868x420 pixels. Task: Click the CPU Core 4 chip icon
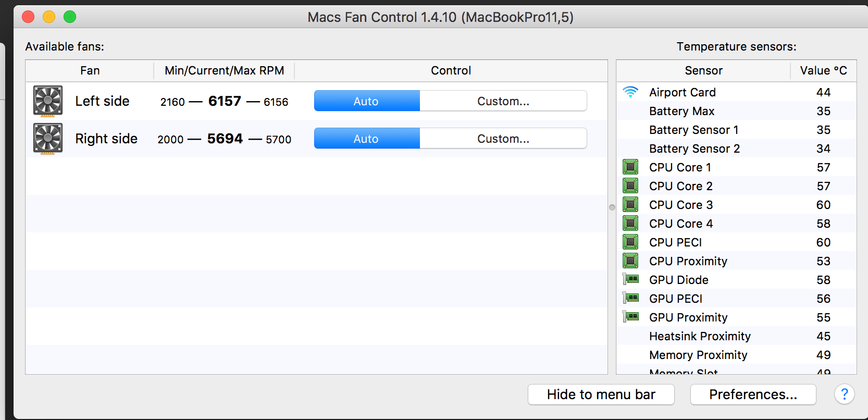point(630,224)
